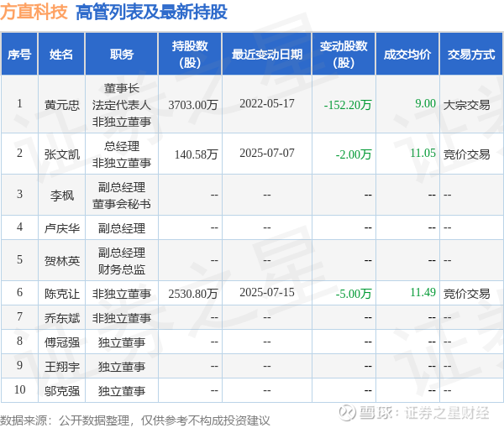This screenshot has height=428, width=504.
Task: Click 黄元忠's position cell 董事长
Action: coord(122,88)
